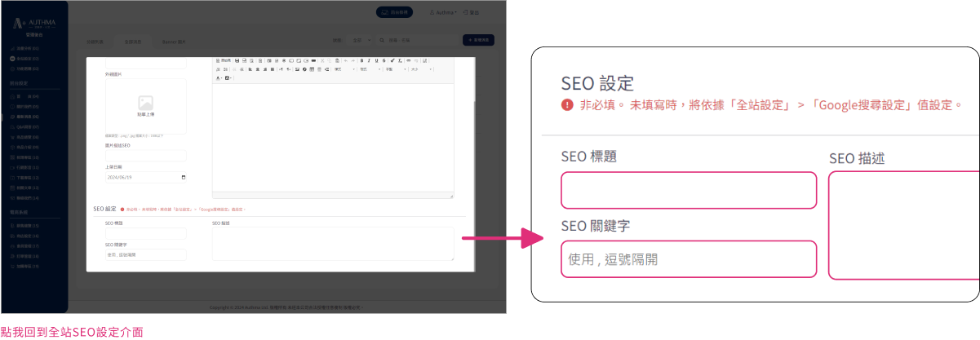Click the 前台檢視 front-end view button
Screen dimensions: 980x340
(395, 13)
